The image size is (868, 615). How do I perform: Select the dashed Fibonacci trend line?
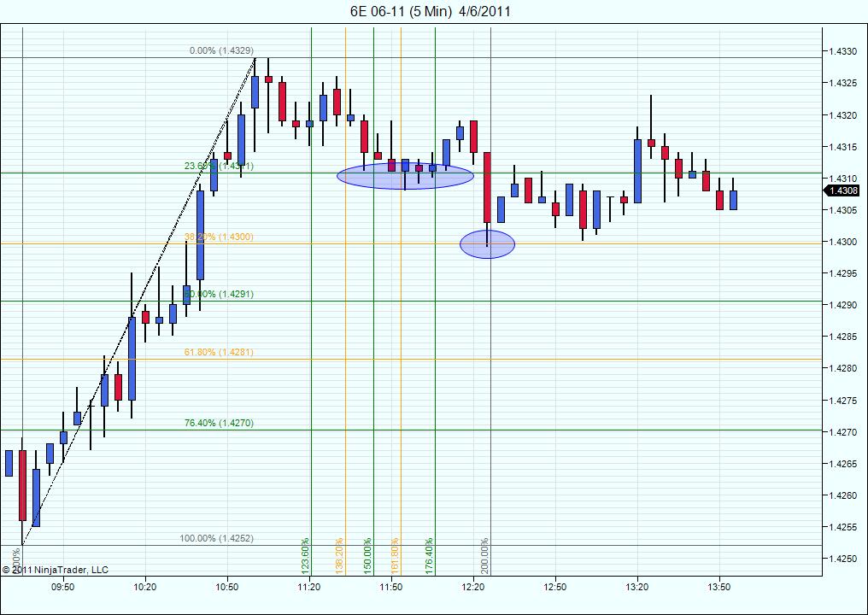point(138,302)
